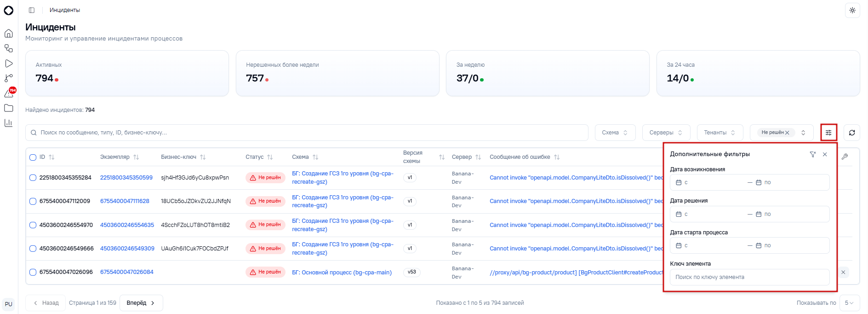Viewport: 868px width, 314px height.
Task: Sort by ID column arrows
Action: 51,157
